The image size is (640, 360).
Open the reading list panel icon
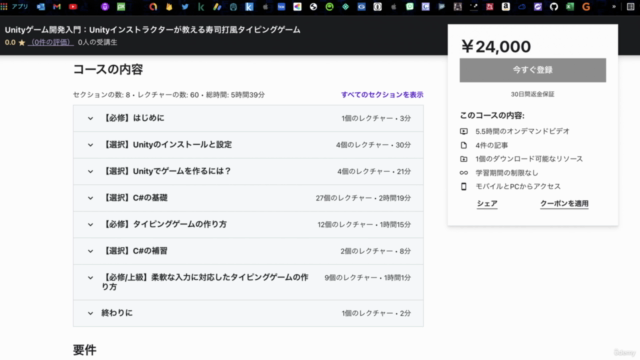pyautogui.click(x=630, y=7)
